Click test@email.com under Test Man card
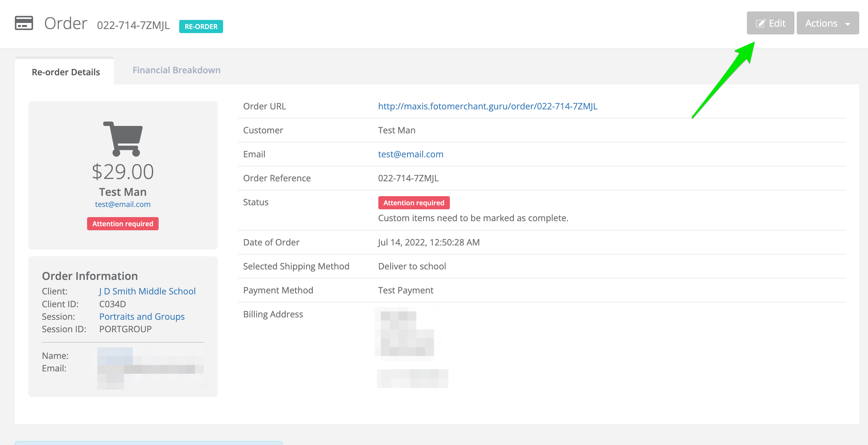This screenshot has width=868, height=445. click(123, 204)
